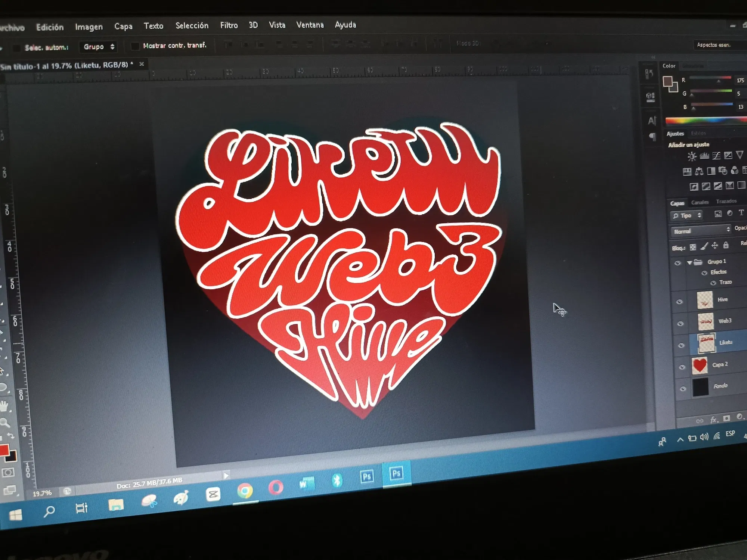This screenshot has width=747, height=560.
Task: Lock all layer attributes
Action: pyautogui.click(x=726, y=245)
